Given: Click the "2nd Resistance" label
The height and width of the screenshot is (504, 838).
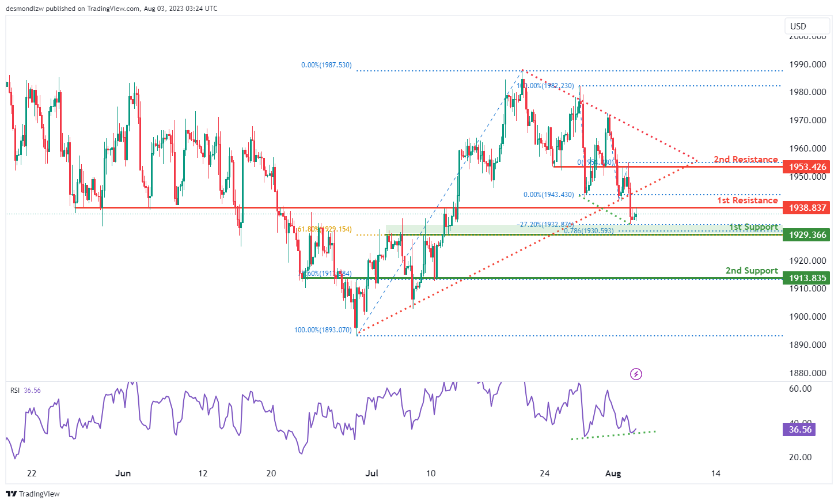Looking at the screenshot, I should coord(746,160).
